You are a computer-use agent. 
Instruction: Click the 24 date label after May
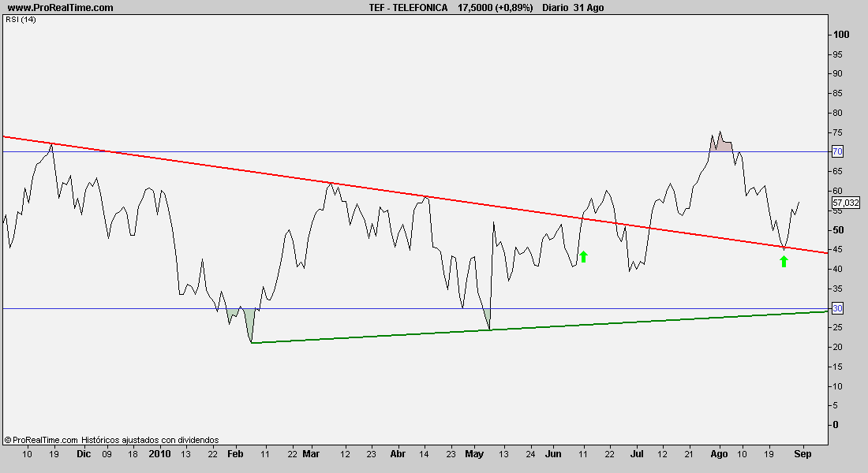(530, 454)
